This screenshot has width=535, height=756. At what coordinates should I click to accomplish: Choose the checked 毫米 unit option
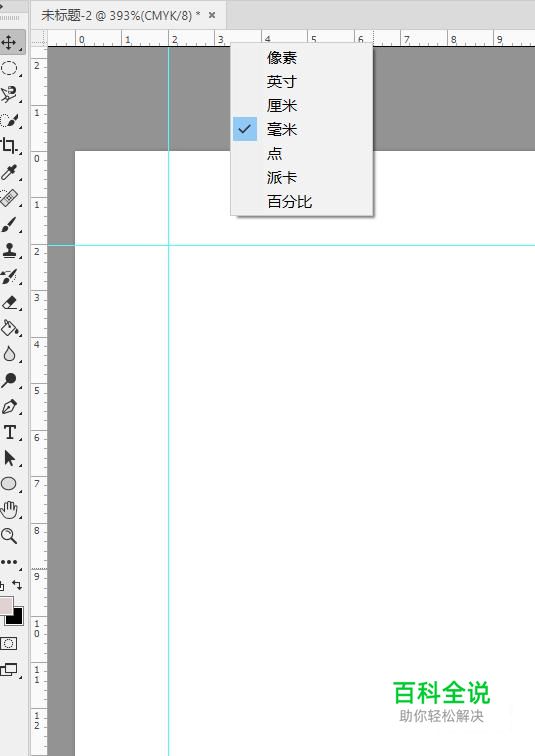[x=302, y=129]
